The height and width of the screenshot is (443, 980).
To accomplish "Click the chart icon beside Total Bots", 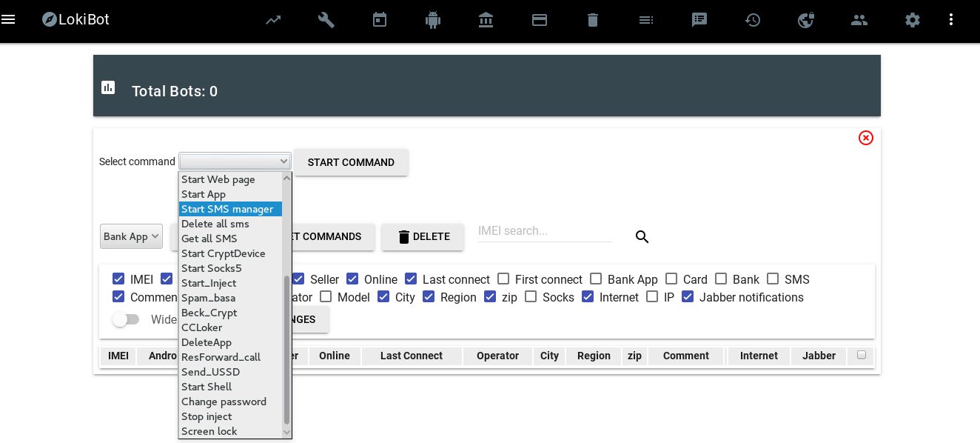I will 108,87.
